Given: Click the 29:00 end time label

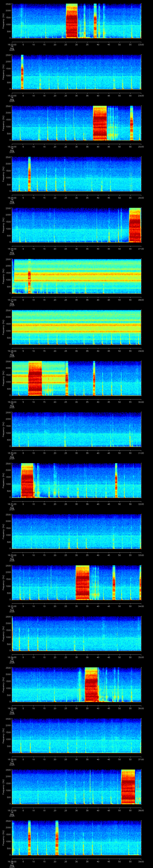Looking at the screenshot, I should click(141, 351).
